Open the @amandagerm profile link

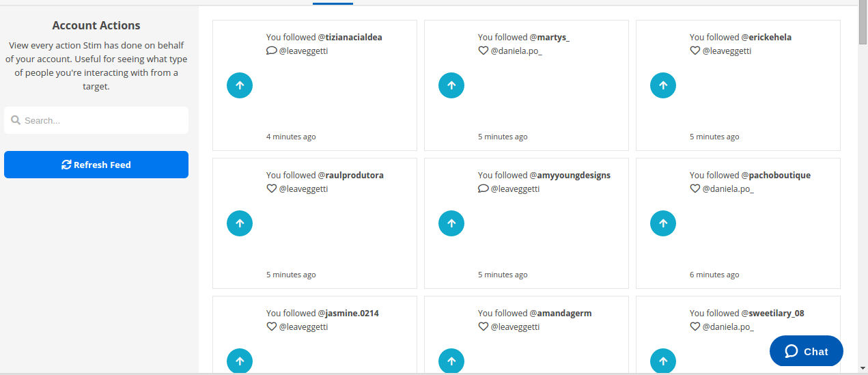(561, 313)
